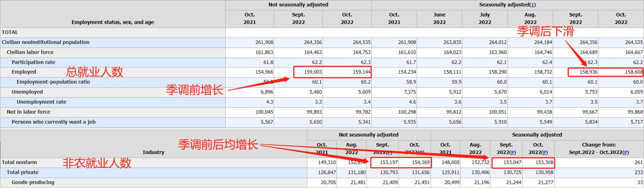The image size is (644, 188).
Task: Select the Participation rate row label
Action: pyautogui.click(x=33, y=62)
